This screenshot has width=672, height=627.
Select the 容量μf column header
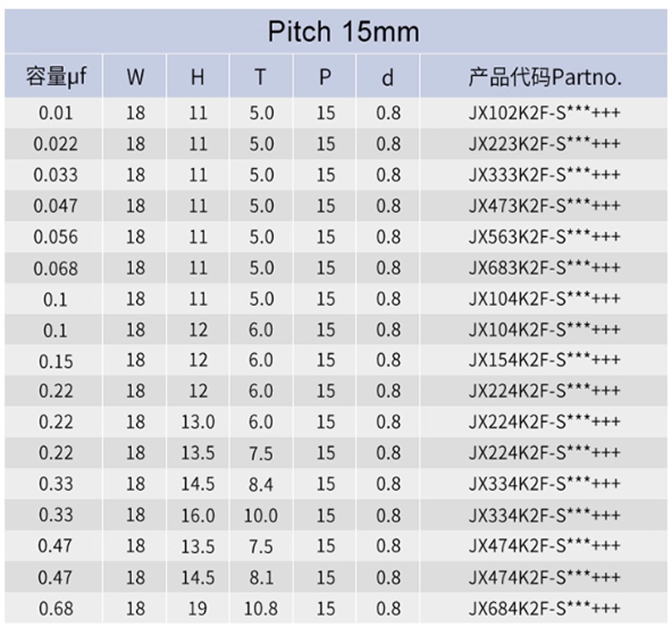pyautogui.click(x=55, y=77)
